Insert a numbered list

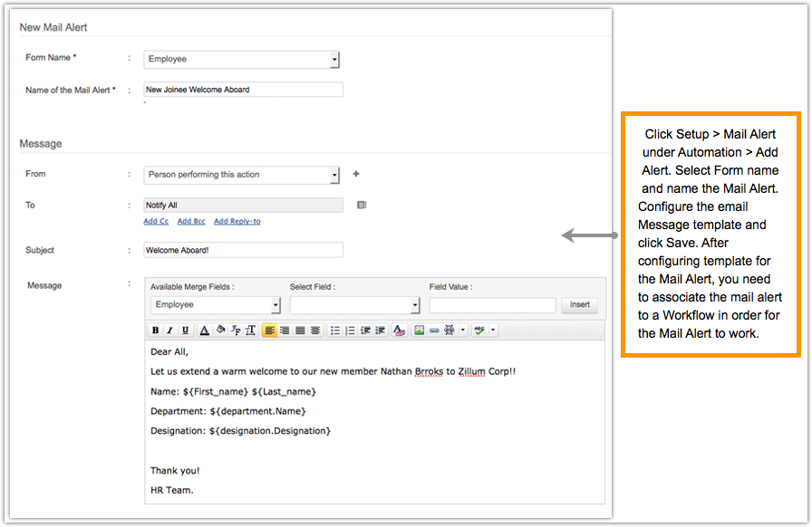(350, 331)
